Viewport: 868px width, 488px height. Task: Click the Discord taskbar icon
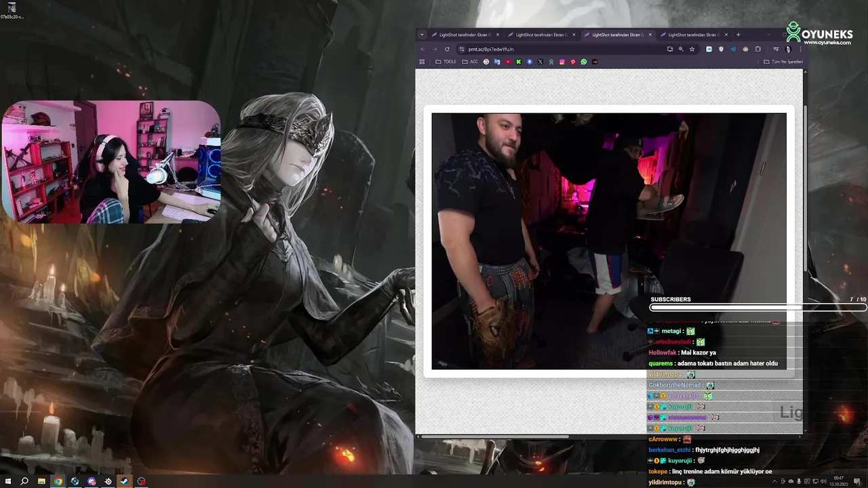92,481
